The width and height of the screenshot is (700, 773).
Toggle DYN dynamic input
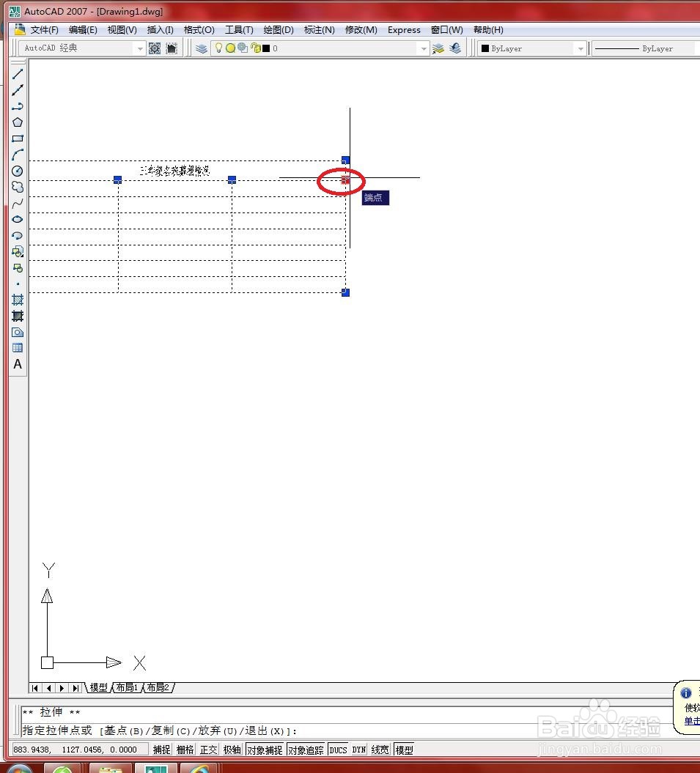click(359, 750)
